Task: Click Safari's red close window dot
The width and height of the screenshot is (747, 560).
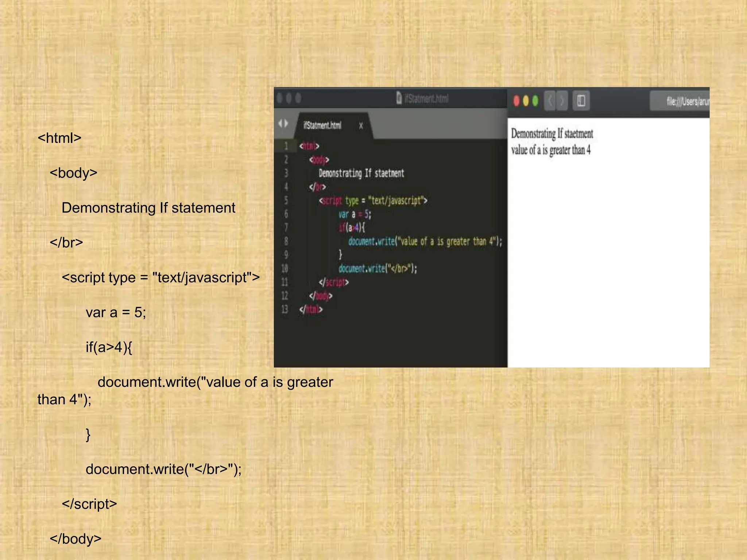Action: pyautogui.click(x=516, y=101)
